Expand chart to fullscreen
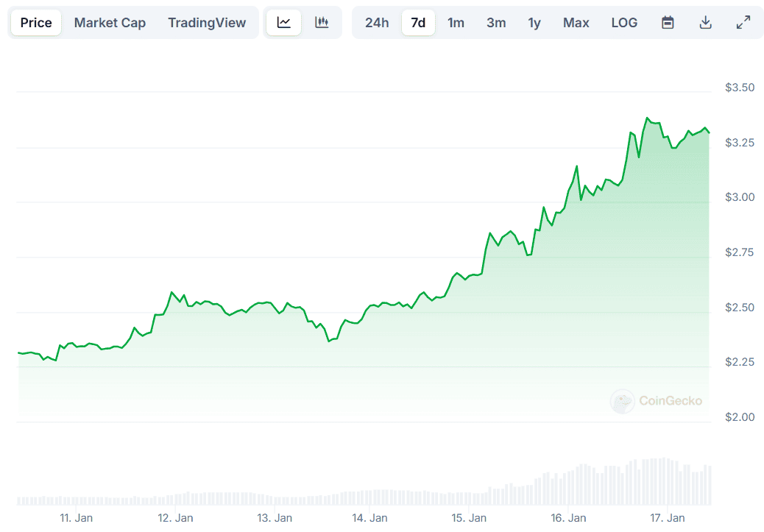764x532 pixels. [x=743, y=22]
